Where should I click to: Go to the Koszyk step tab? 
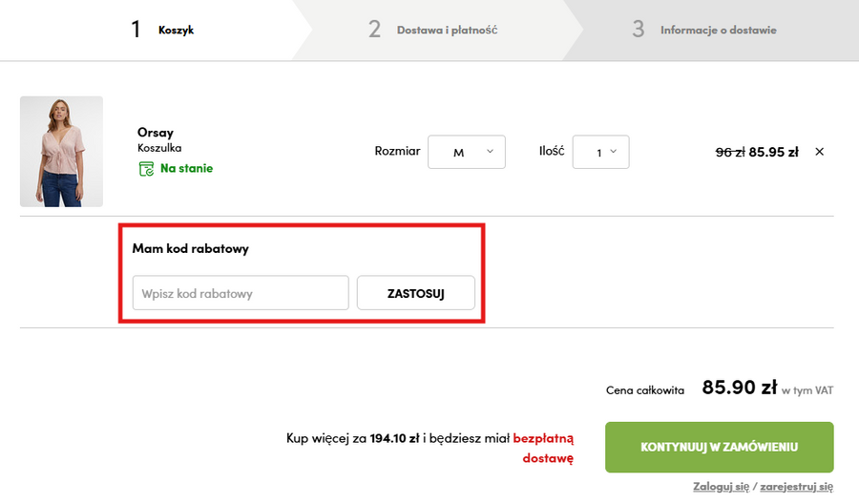[x=162, y=30]
